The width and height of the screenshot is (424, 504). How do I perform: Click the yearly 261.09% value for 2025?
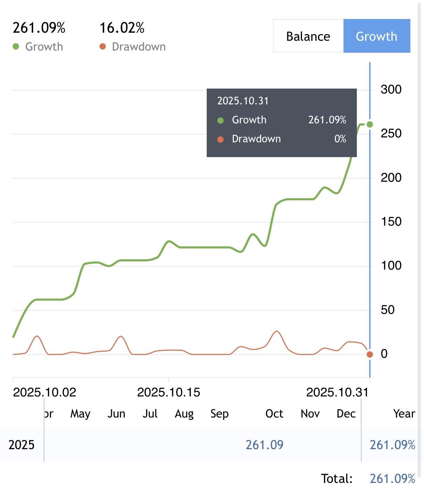coord(392,445)
